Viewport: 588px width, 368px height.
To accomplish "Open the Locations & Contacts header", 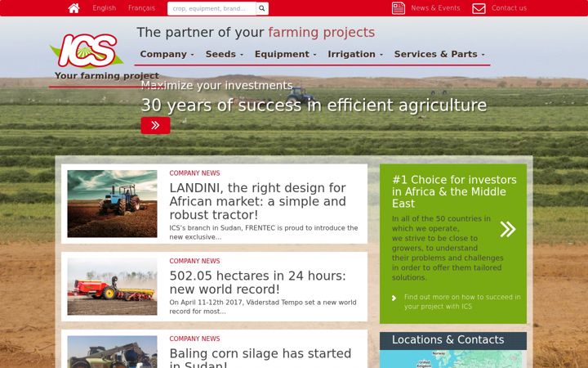I will pyautogui.click(x=453, y=340).
